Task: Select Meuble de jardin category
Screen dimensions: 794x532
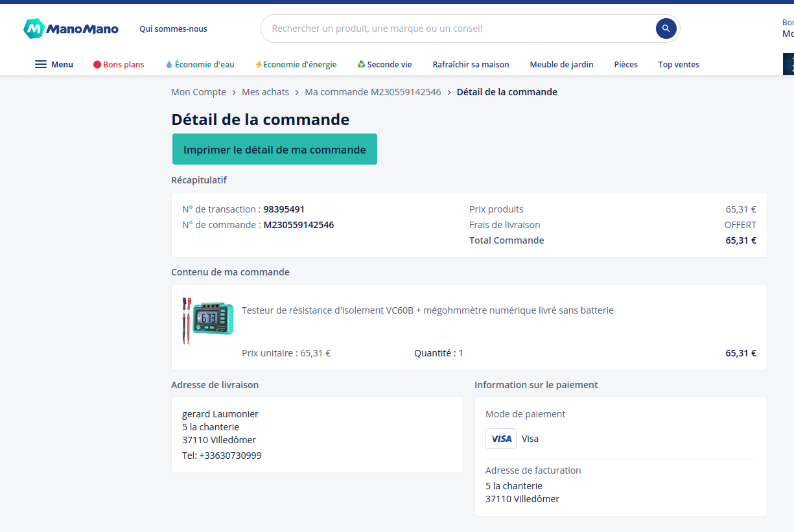Action: coord(561,64)
